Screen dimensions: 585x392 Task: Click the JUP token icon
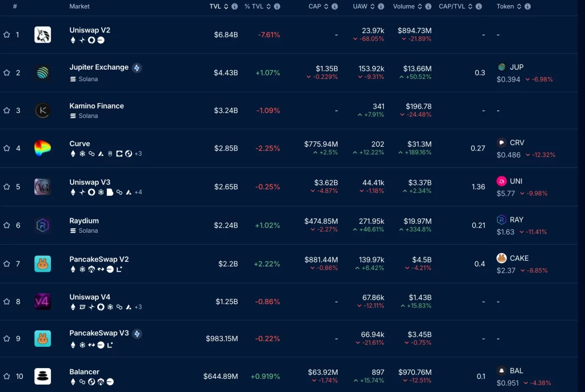pyautogui.click(x=502, y=67)
